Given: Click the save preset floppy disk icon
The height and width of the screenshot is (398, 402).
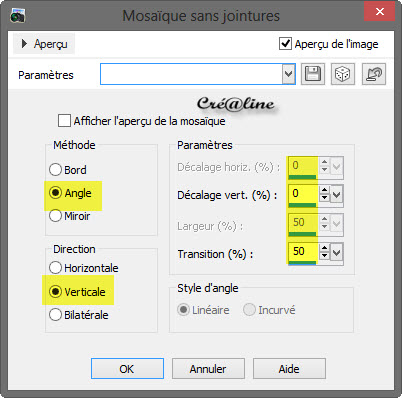Looking at the screenshot, I should [313, 74].
